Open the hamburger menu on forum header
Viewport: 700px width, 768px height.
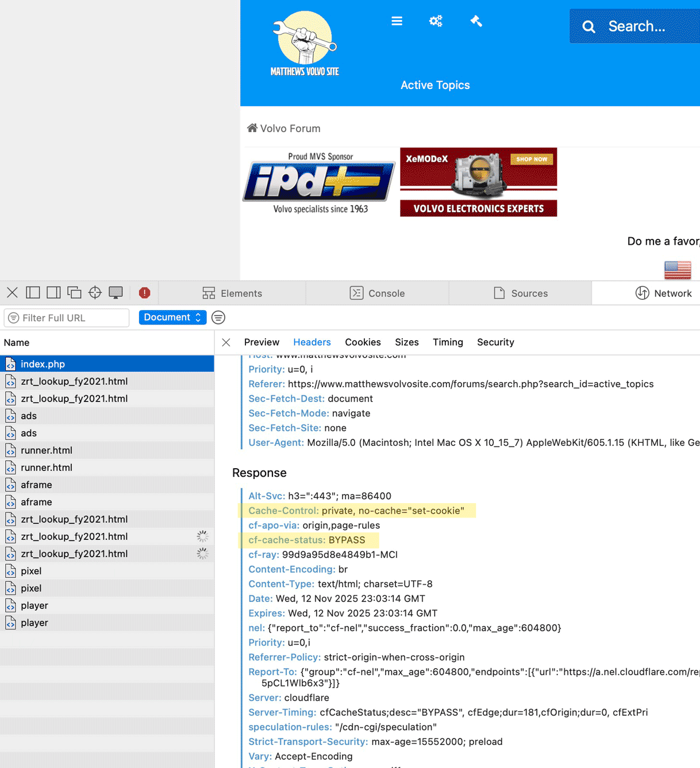point(397,21)
